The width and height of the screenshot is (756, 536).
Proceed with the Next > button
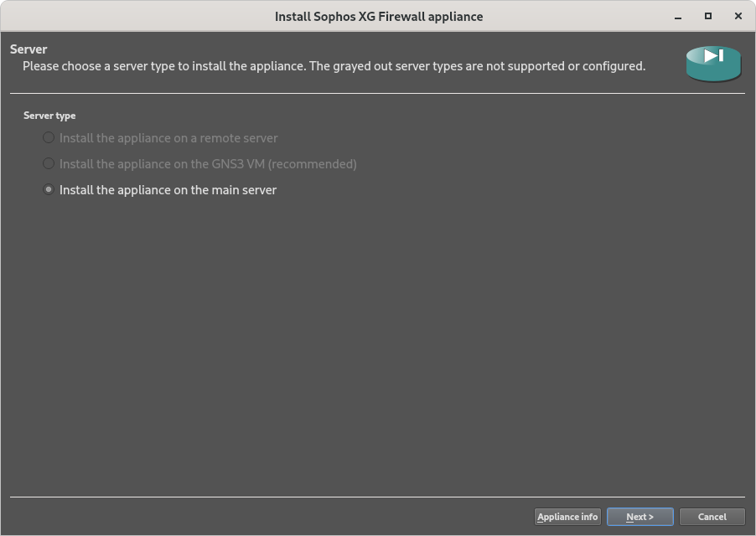pyautogui.click(x=639, y=517)
